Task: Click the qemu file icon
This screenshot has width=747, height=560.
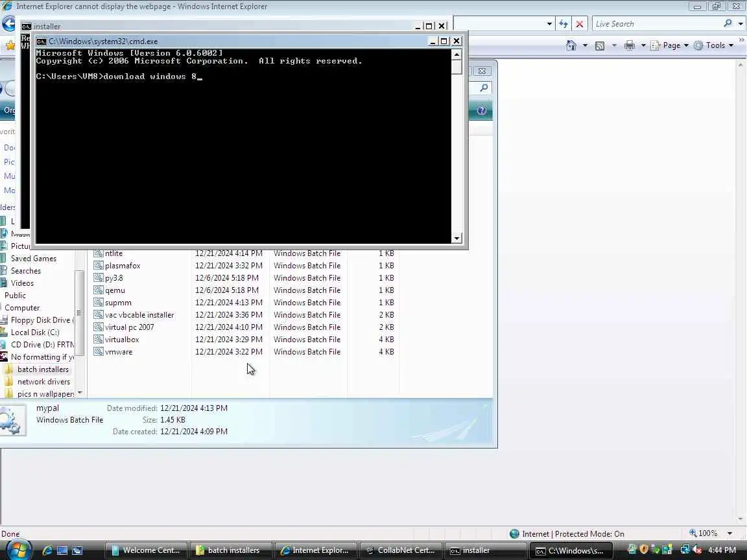Action: (x=98, y=290)
